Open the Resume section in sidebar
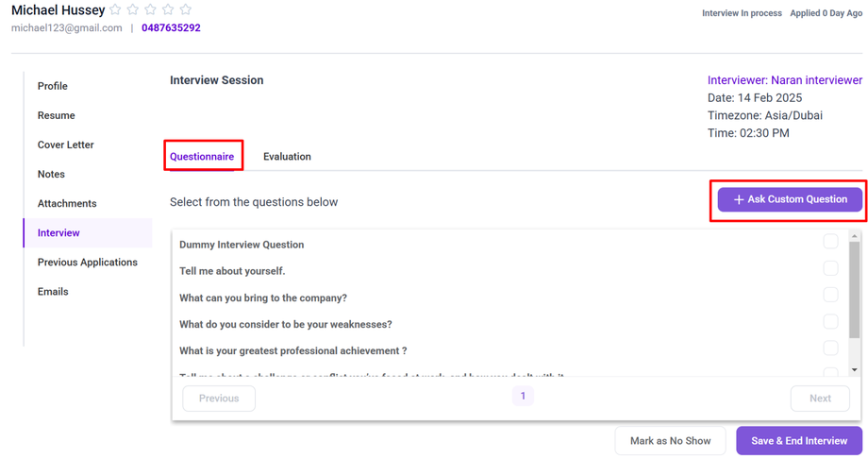 tap(57, 115)
